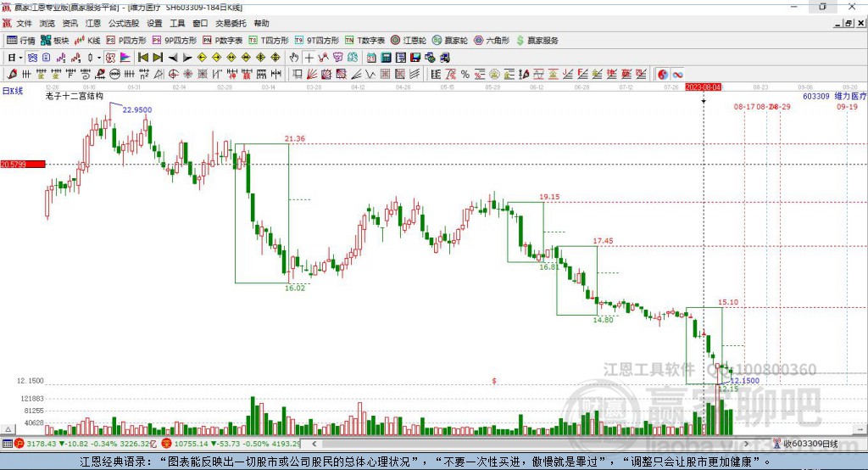
Task: Open the 浏览 menu
Action: (x=47, y=23)
